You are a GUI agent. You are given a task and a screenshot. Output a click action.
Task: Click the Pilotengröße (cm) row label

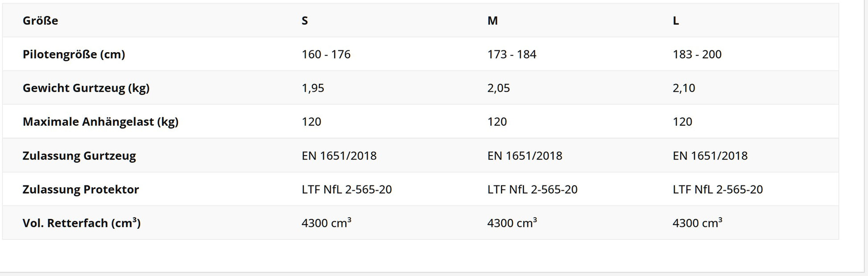click(x=74, y=54)
